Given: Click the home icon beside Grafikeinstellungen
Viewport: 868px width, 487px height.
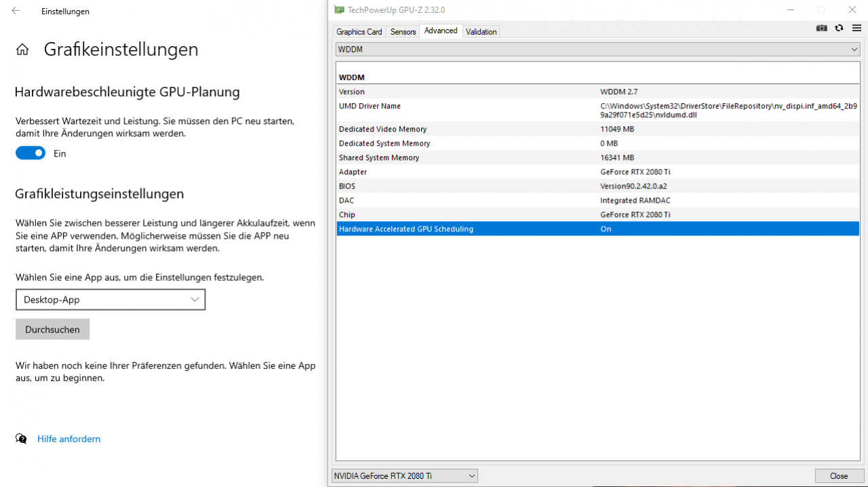Looking at the screenshot, I should pyautogui.click(x=22, y=50).
